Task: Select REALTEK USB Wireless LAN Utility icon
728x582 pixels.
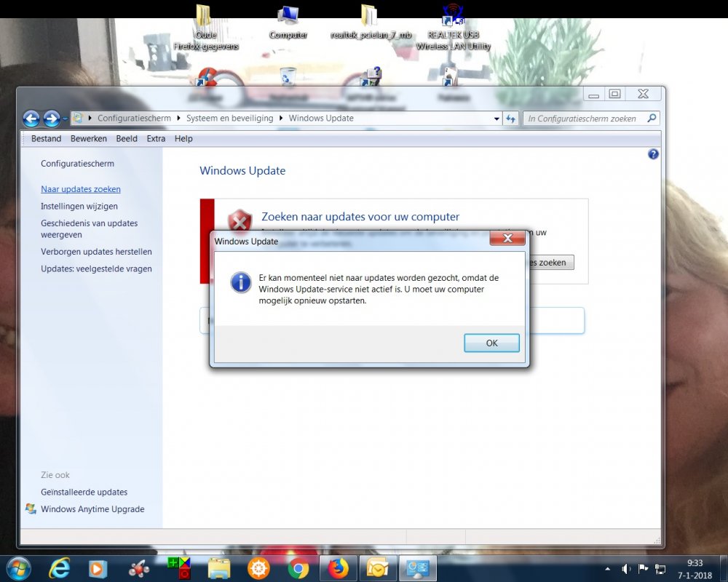Action: [453, 28]
